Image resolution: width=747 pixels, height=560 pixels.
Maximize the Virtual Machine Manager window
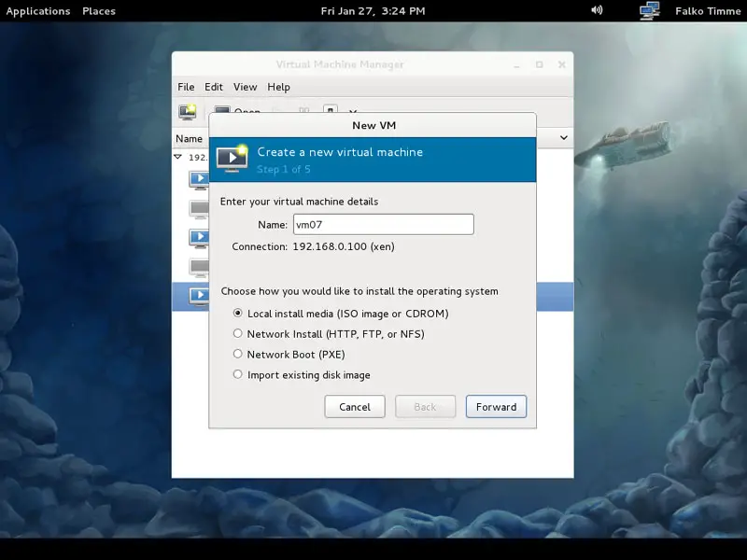540,64
